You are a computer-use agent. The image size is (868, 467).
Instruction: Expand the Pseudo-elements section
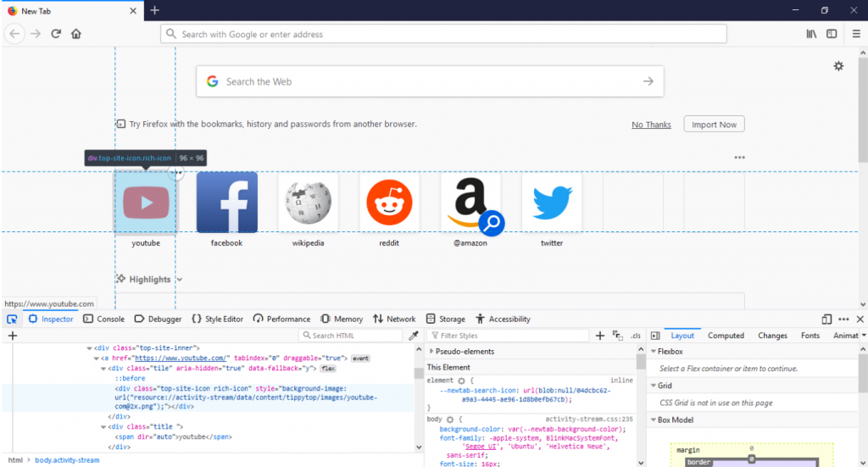pyautogui.click(x=431, y=352)
